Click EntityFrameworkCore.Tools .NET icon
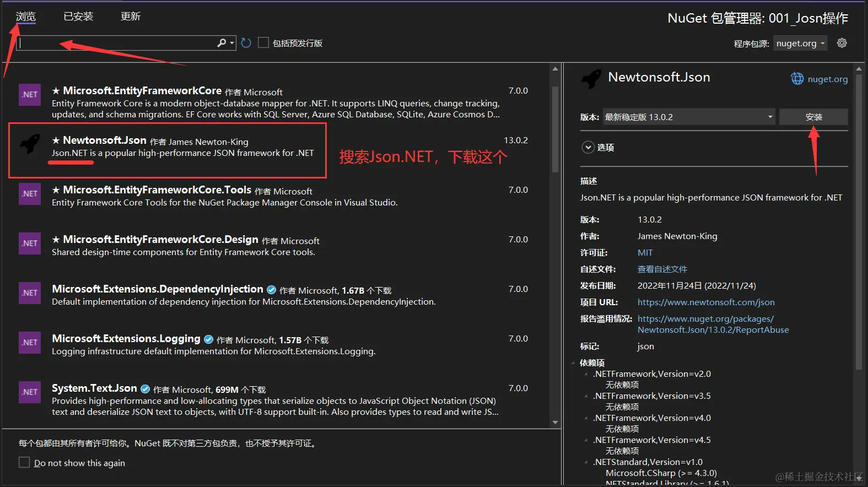This screenshot has height=487, width=868. tap(30, 193)
